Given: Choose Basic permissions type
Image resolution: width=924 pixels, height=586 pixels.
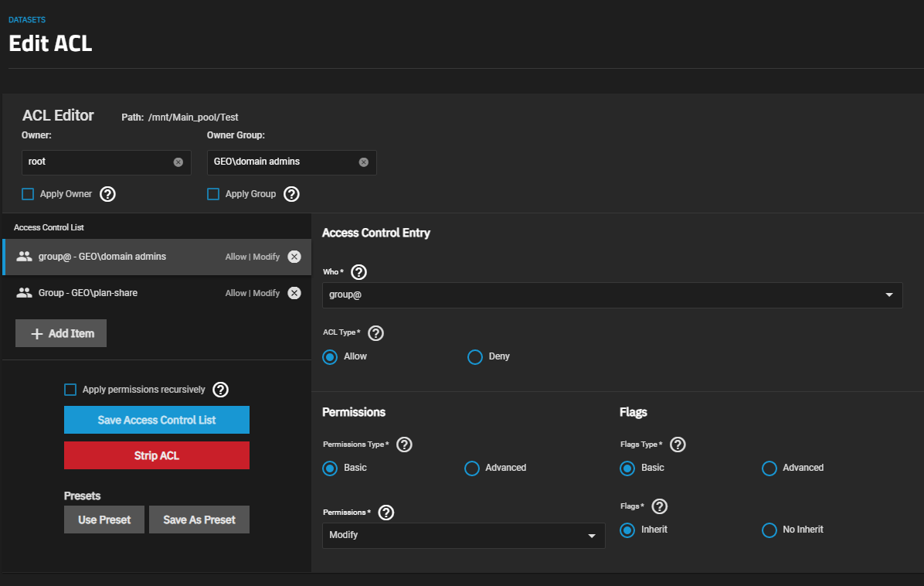Looking at the screenshot, I should pos(330,468).
